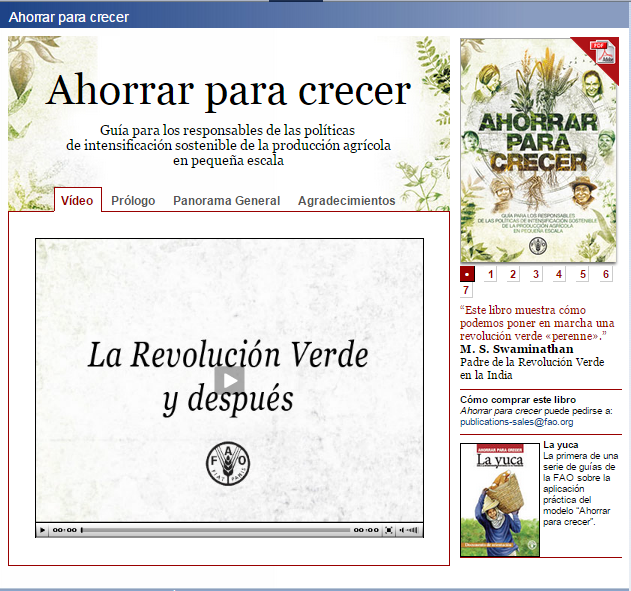
Task: Go to chapter 6 page button
Action: 606,274
